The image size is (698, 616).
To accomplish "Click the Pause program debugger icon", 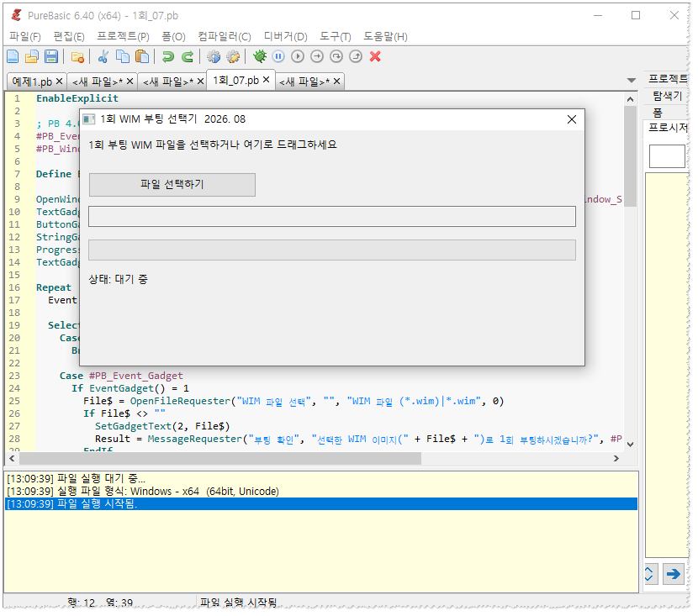I will 278,56.
